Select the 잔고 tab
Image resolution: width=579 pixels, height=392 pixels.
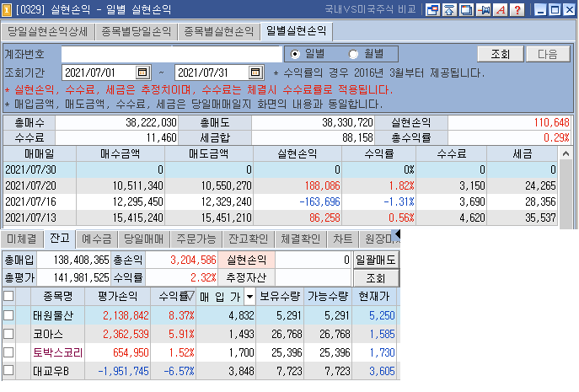pos(60,239)
